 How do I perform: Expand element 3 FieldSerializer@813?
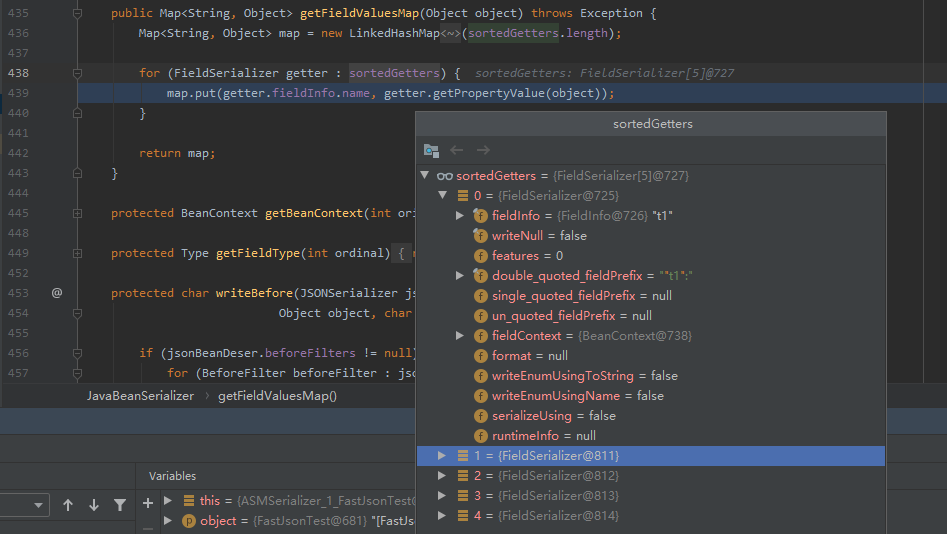pyautogui.click(x=442, y=495)
